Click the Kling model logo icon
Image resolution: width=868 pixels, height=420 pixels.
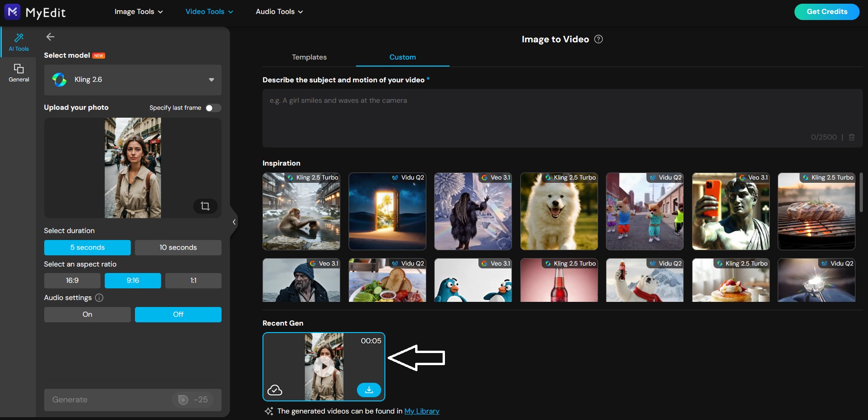coord(59,80)
